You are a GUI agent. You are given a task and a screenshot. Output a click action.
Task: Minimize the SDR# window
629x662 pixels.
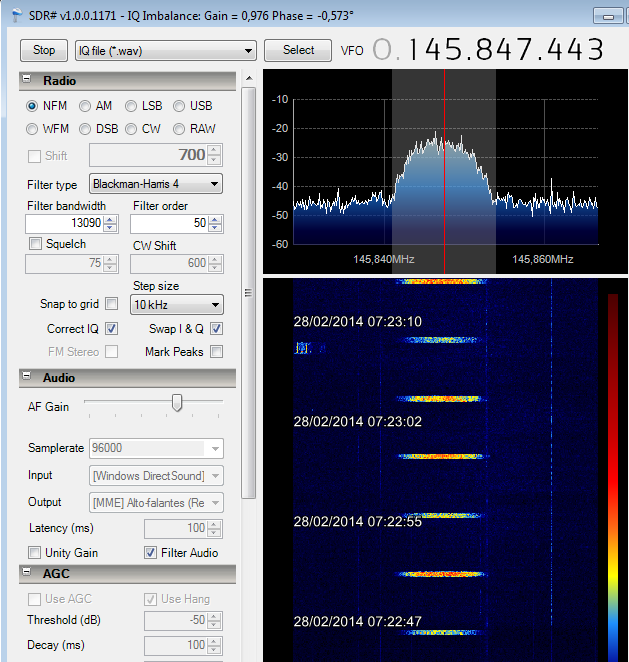[608, 16]
